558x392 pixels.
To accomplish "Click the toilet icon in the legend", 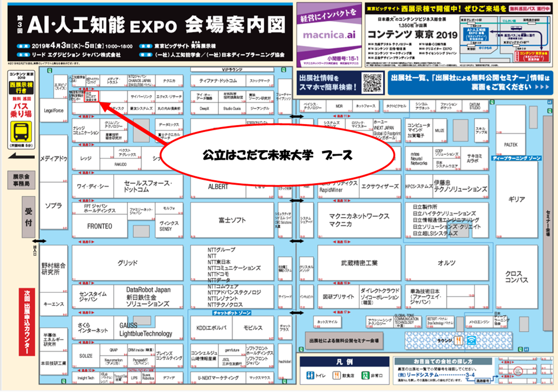I will (x=311, y=375).
